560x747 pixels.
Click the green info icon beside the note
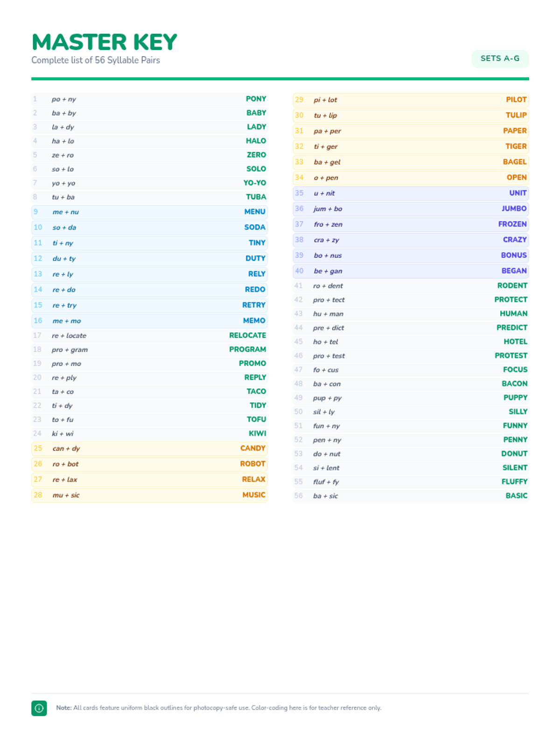39,708
